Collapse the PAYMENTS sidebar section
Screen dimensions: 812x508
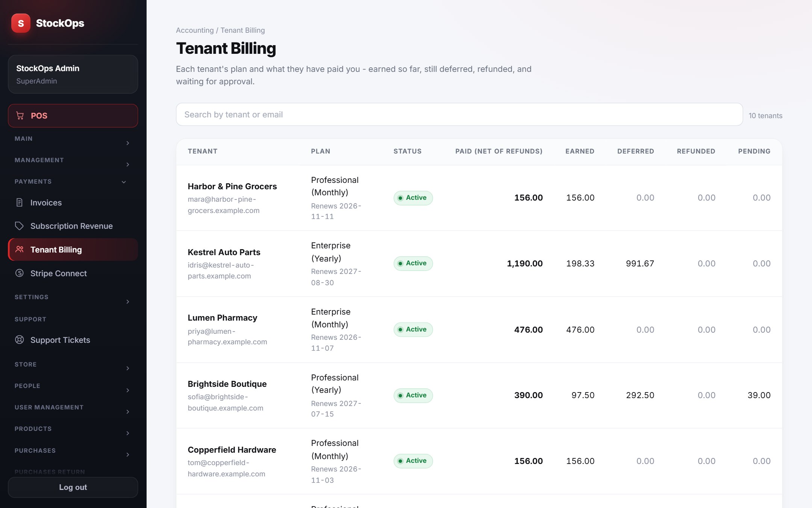[x=73, y=182]
